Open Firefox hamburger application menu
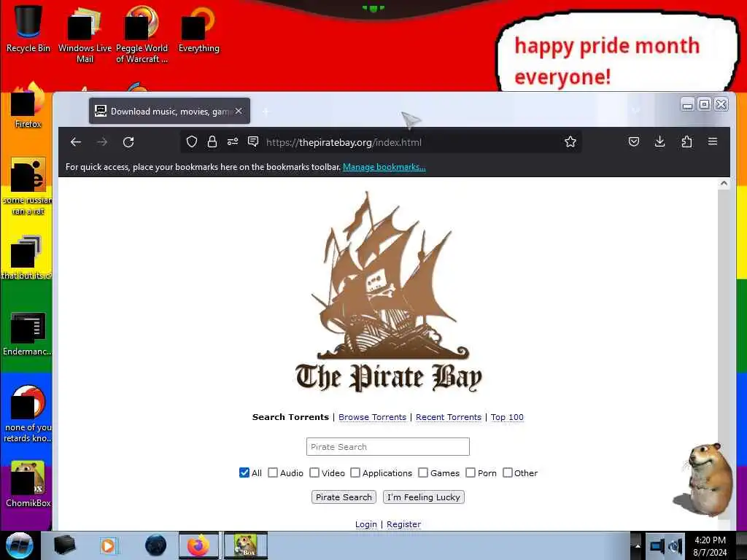This screenshot has height=560, width=747. pyautogui.click(x=713, y=141)
